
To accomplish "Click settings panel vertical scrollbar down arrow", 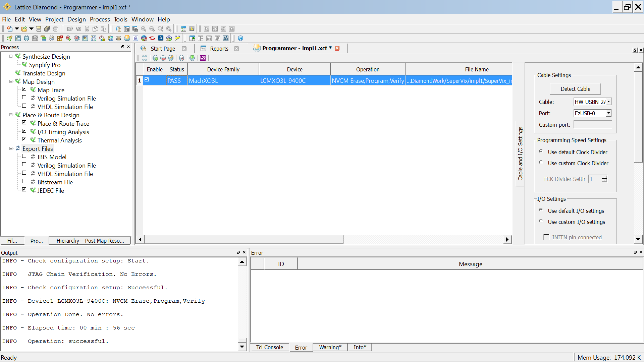I will click(638, 239).
